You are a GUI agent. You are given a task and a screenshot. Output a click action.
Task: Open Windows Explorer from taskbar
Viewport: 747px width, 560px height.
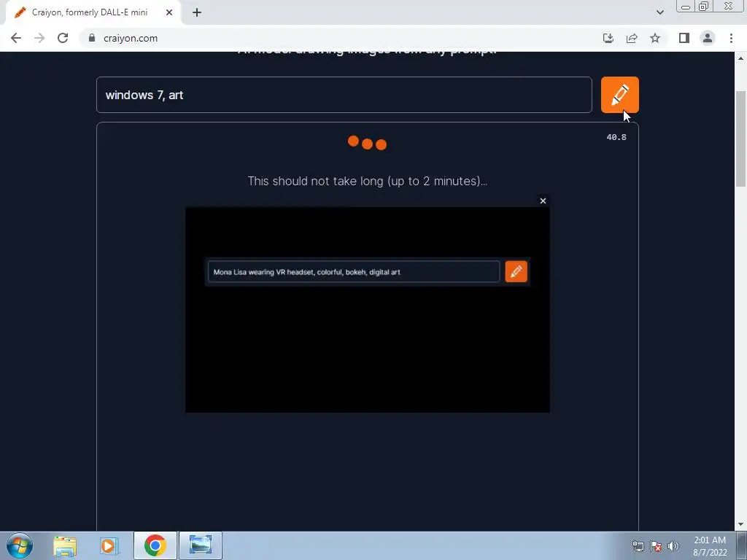click(65, 545)
